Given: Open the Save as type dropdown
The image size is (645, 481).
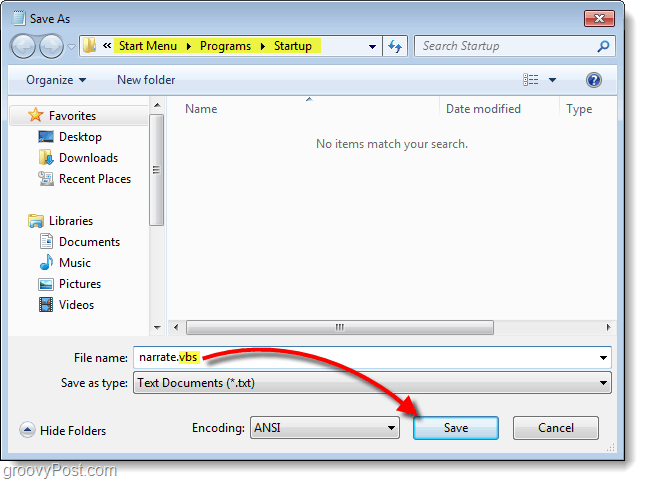Looking at the screenshot, I should (372, 383).
